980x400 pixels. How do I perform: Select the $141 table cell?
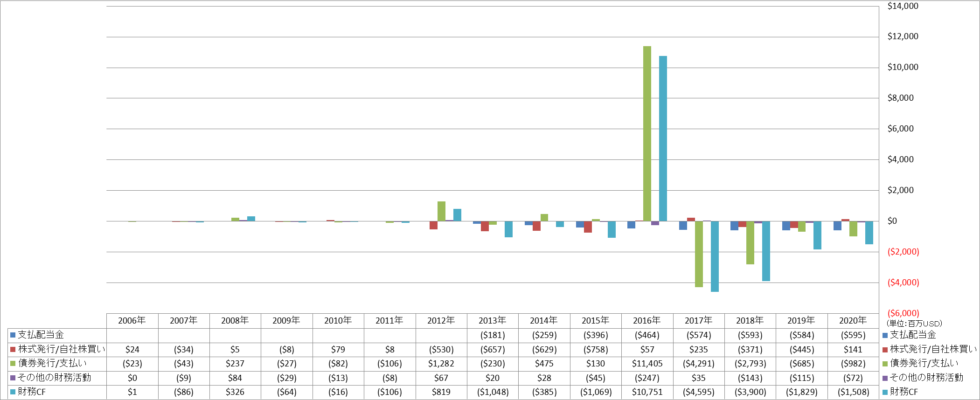(853, 349)
